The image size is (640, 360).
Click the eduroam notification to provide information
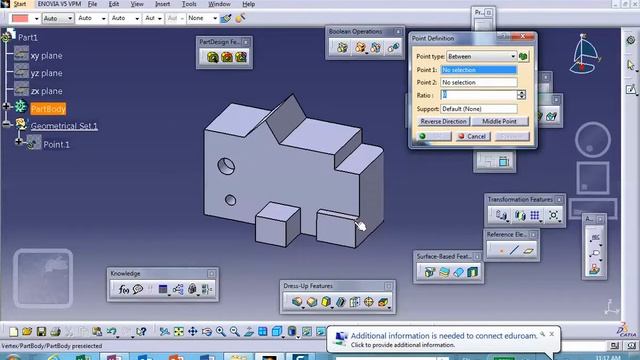pyautogui.click(x=443, y=340)
